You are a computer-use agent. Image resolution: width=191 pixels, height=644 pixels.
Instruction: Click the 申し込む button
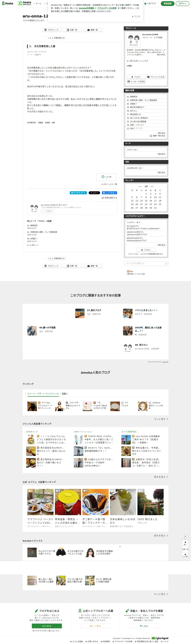(144, 626)
